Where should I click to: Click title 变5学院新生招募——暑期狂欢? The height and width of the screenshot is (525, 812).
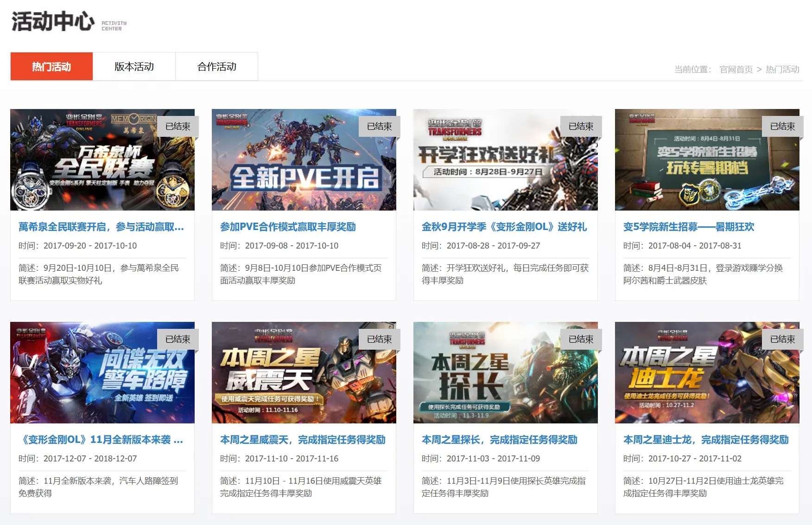click(x=689, y=227)
